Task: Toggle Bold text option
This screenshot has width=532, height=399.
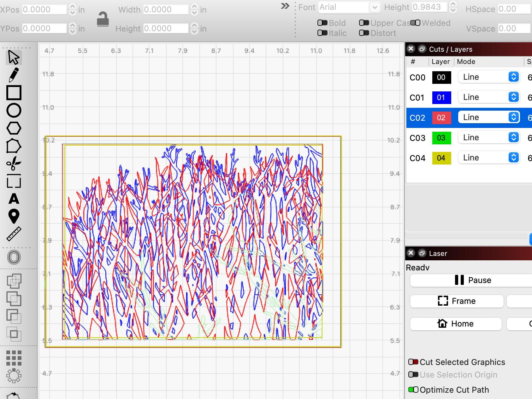Action: point(322,23)
